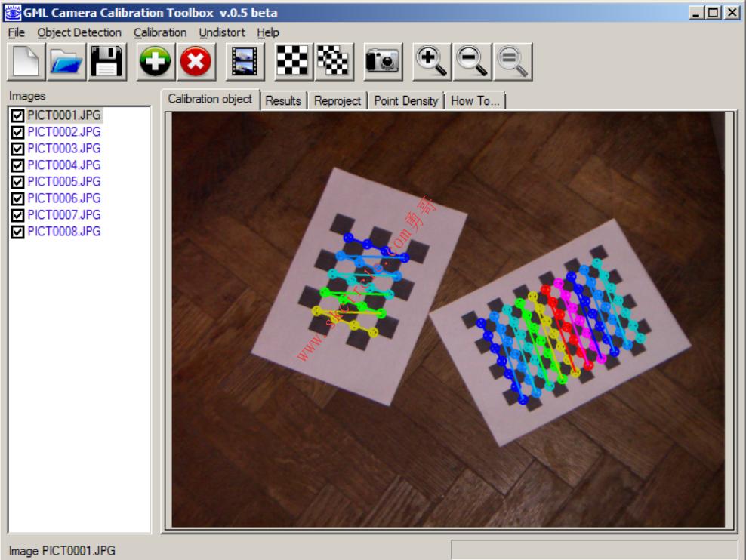The image size is (746, 560).
Task: Uncheck the PICT0002.JPG checkbox
Action: [x=17, y=132]
